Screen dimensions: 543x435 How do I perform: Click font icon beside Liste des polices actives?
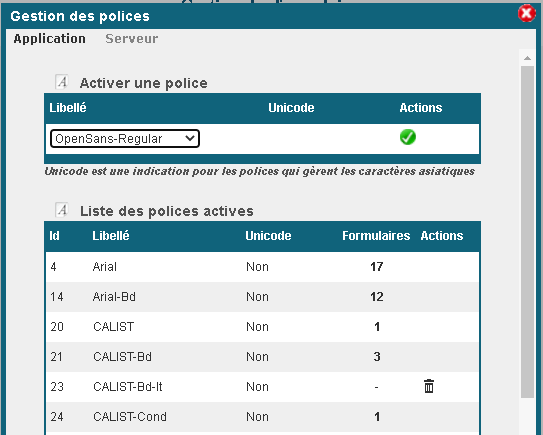tap(62, 210)
